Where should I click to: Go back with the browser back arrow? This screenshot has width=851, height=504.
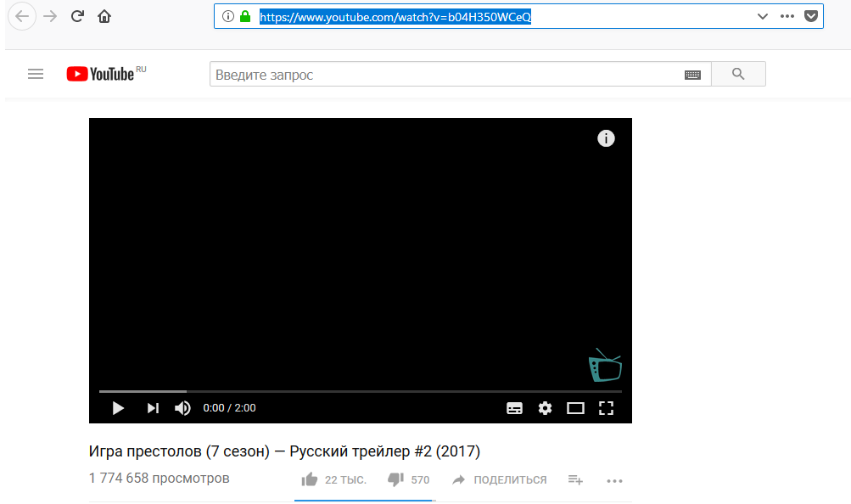pyautogui.click(x=22, y=16)
